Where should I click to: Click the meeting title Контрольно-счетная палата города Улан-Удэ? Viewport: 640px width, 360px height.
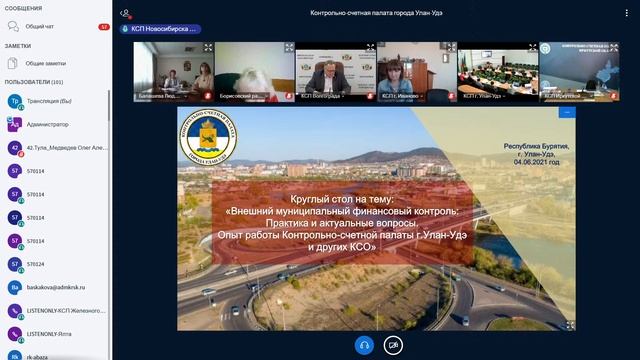[x=376, y=13]
